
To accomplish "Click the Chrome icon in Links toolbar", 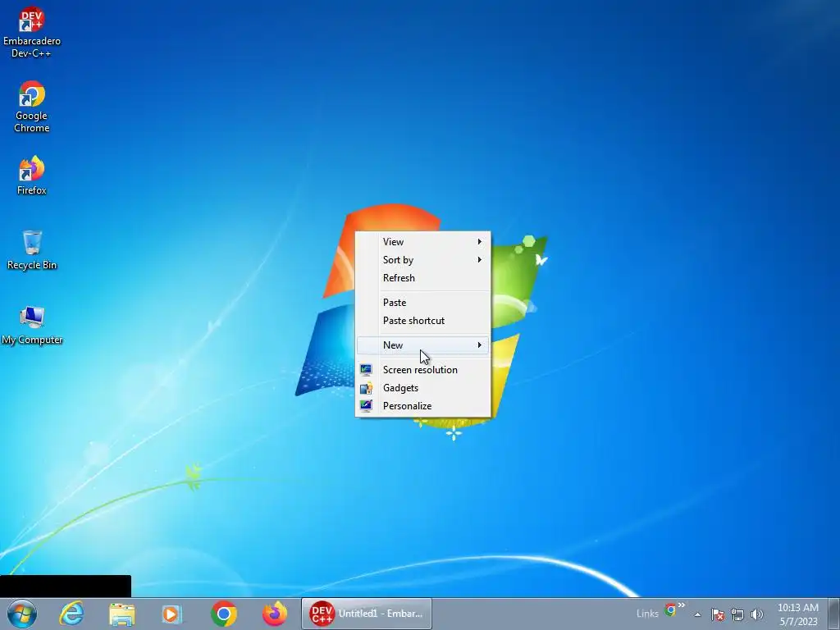I will coord(669,609).
